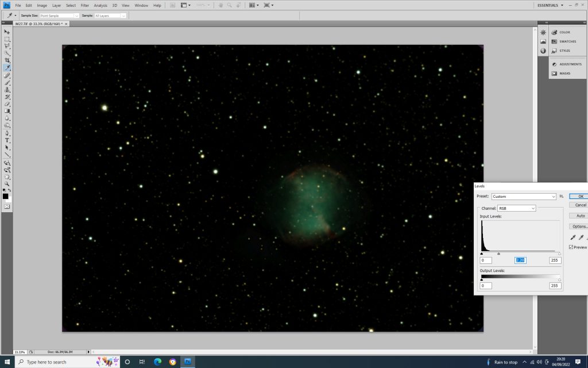This screenshot has height=368, width=588.
Task: Click the Auto button in Levels
Action: click(x=579, y=216)
